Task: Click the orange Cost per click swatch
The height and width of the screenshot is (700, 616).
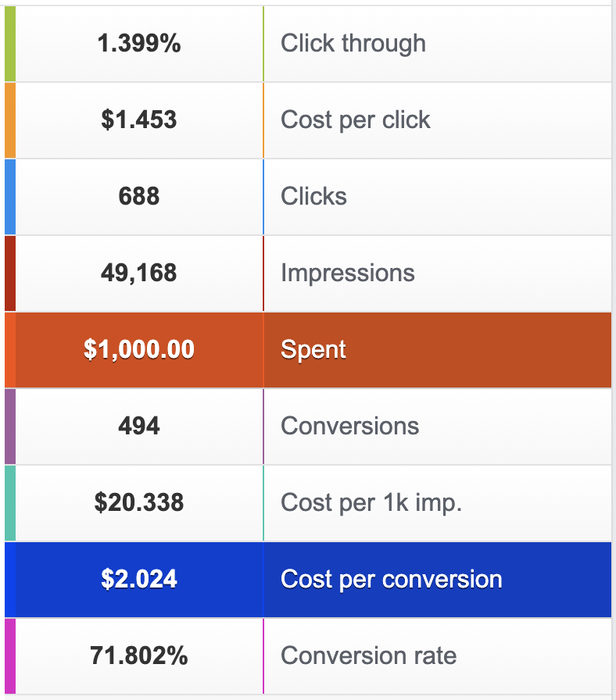Action: pyautogui.click(x=10, y=120)
